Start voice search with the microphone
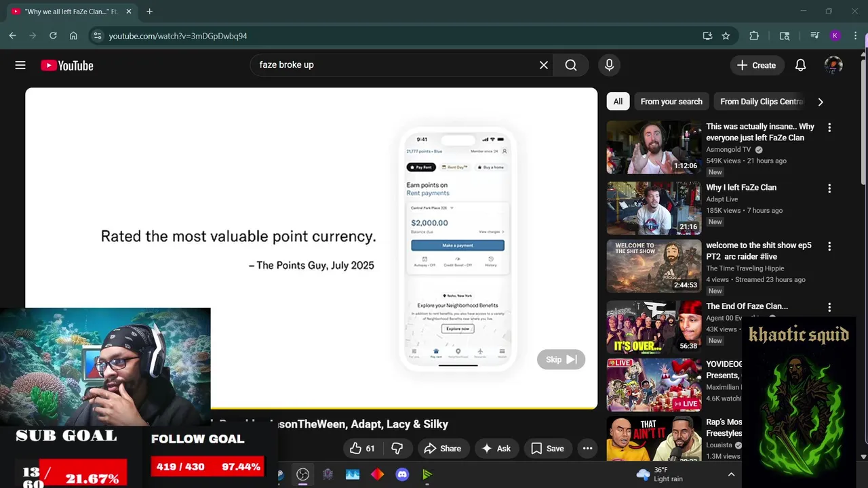 [x=609, y=65]
